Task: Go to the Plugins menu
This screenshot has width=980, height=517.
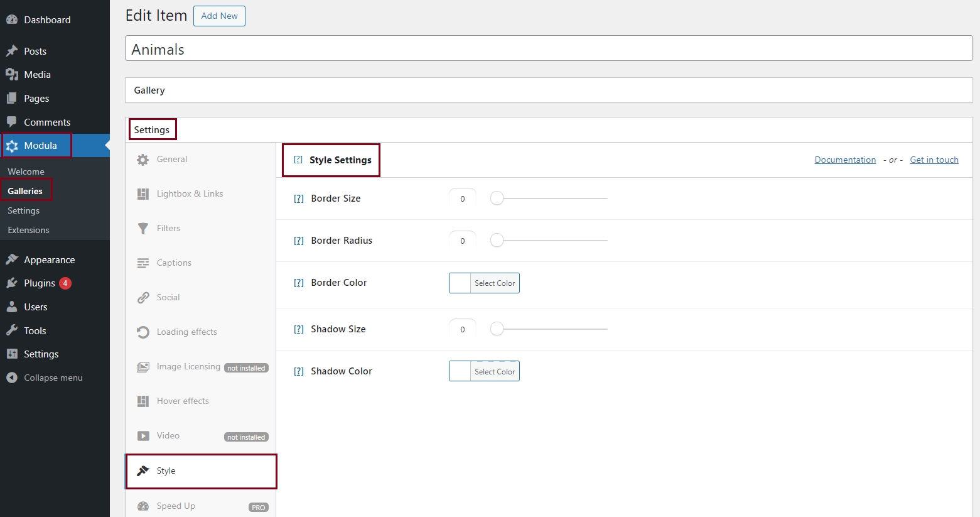Action: coord(40,283)
